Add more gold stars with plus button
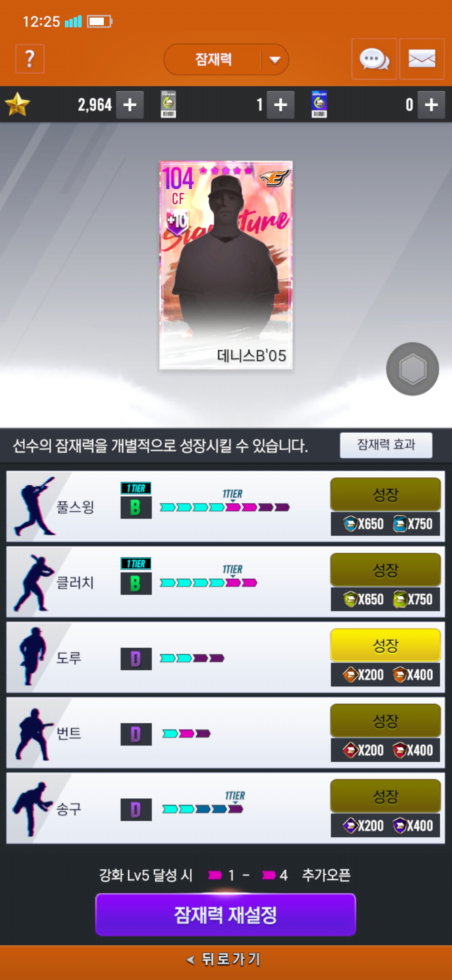Screen dimensions: 452x980 click(x=130, y=105)
